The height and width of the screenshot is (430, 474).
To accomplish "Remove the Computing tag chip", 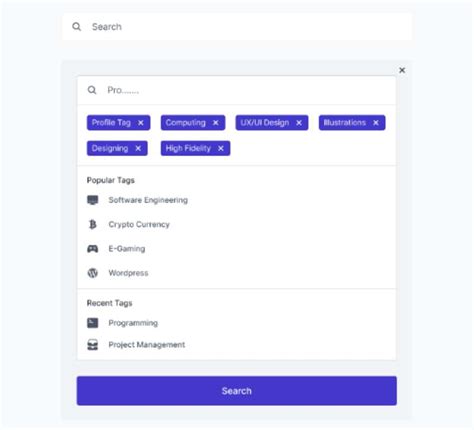I will coord(216,123).
